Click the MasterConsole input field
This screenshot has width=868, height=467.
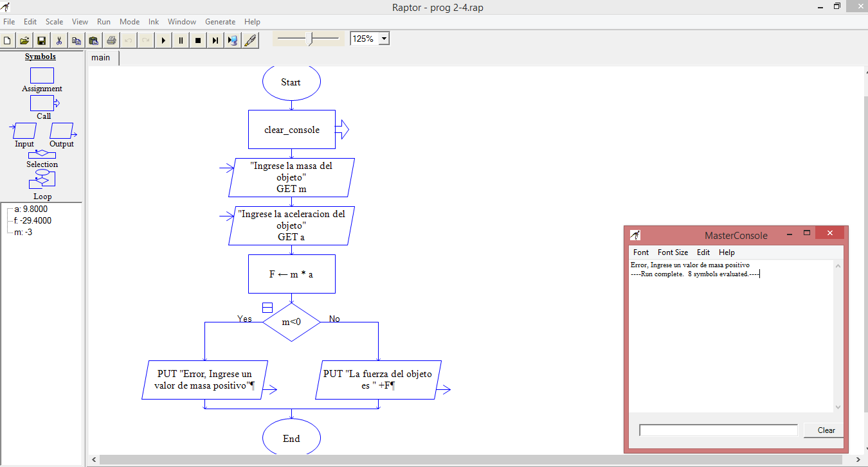pos(718,430)
